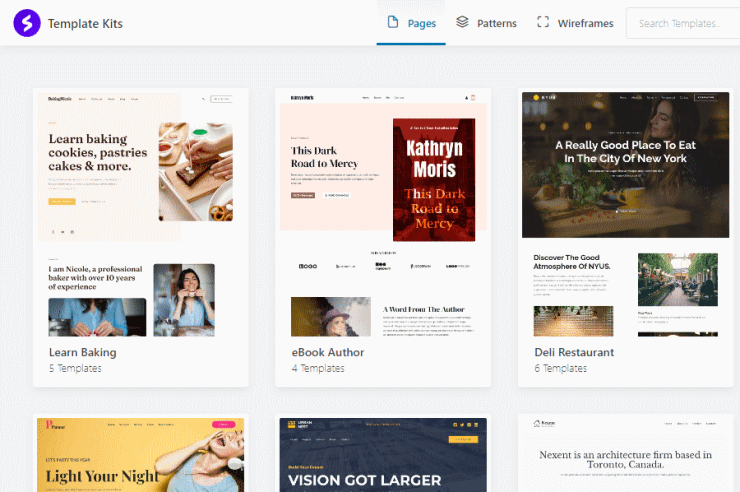Screen dimensions: 740x492
Task: Click the purple Spectra logo icon
Action: 27,23
